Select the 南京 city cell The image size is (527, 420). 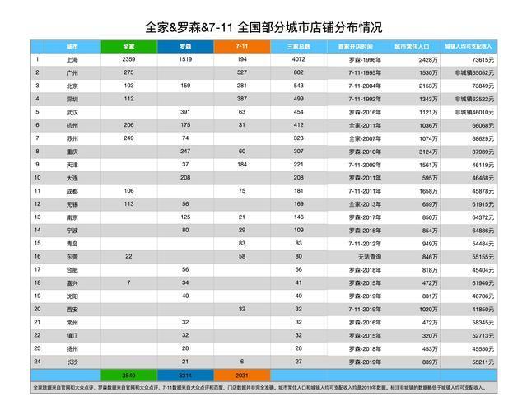[x=72, y=217]
